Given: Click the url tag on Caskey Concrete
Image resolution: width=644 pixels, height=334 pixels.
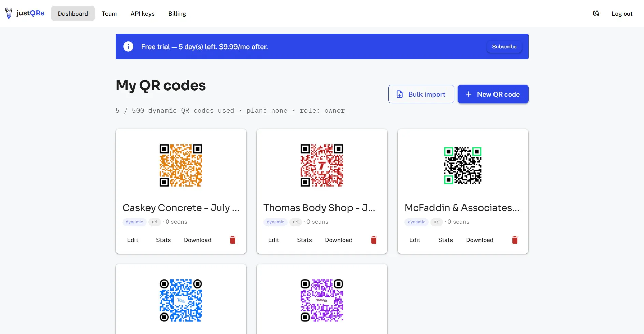Looking at the screenshot, I should [x=155, y=222].
